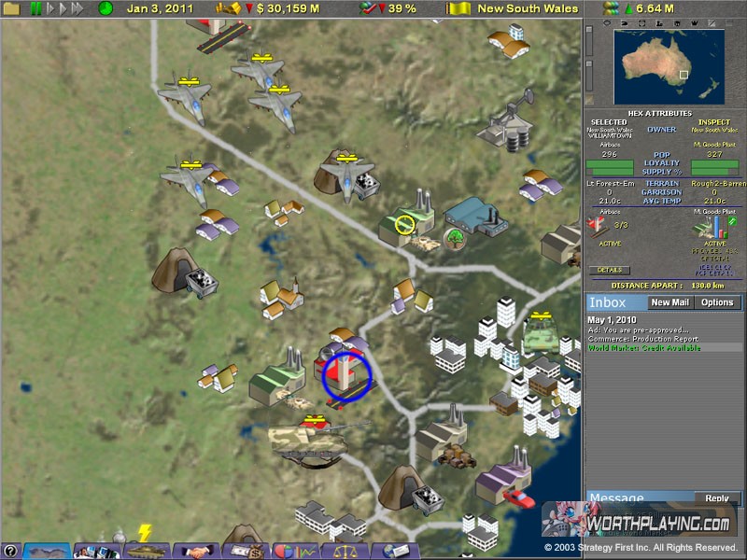747x560 pixels.
Task: Open the tank military department tab
Action: (147, 551)
